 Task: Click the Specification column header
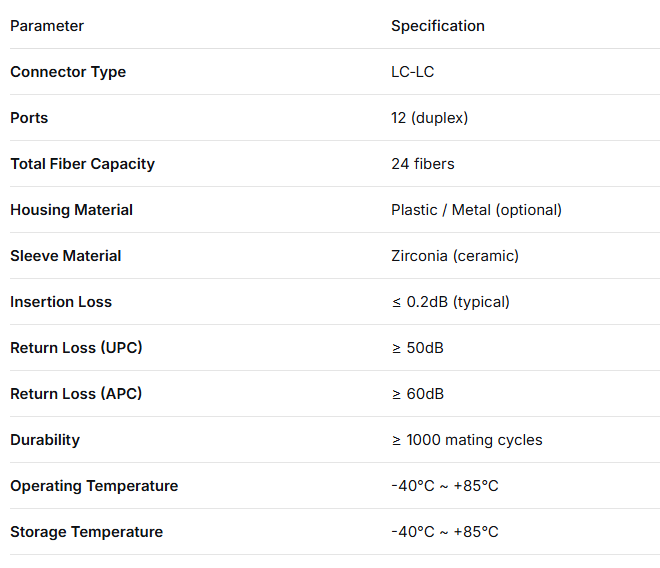438,26
